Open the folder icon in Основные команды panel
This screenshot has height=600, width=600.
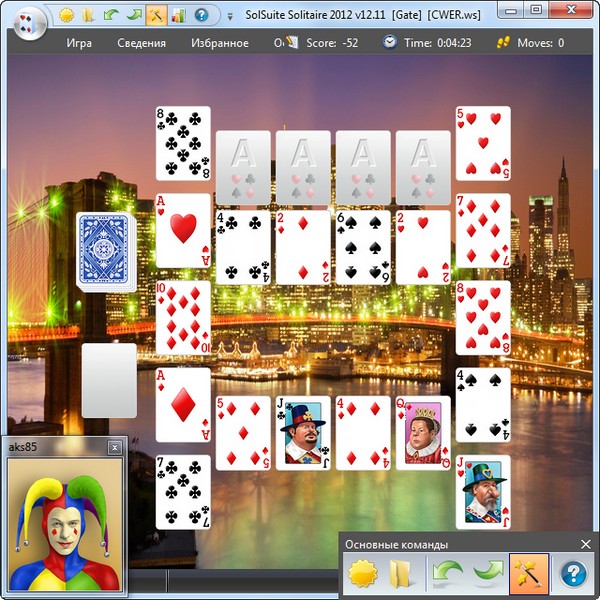click(x=400, y=573)
